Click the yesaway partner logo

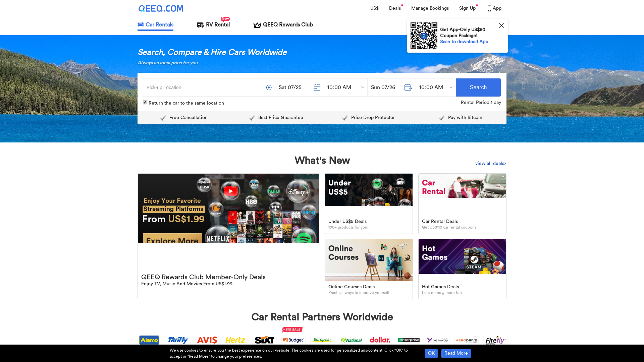click(x=438, y=340)
